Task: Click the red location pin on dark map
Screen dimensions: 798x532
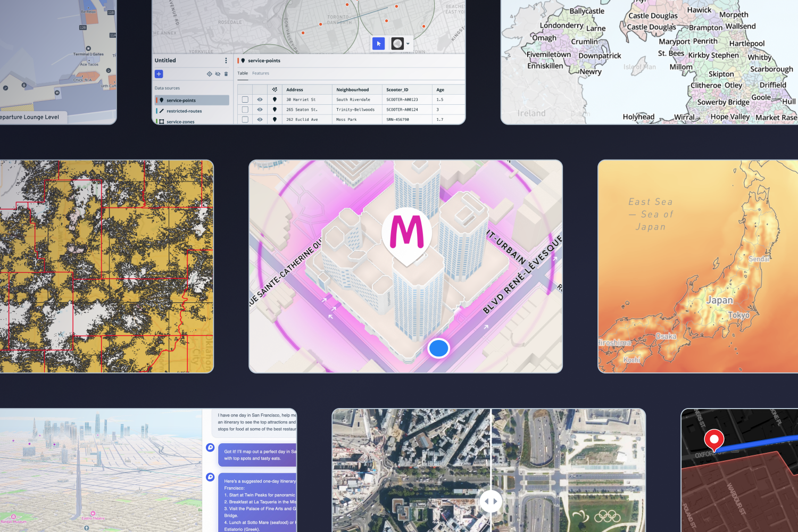Action: click(714, 441)
